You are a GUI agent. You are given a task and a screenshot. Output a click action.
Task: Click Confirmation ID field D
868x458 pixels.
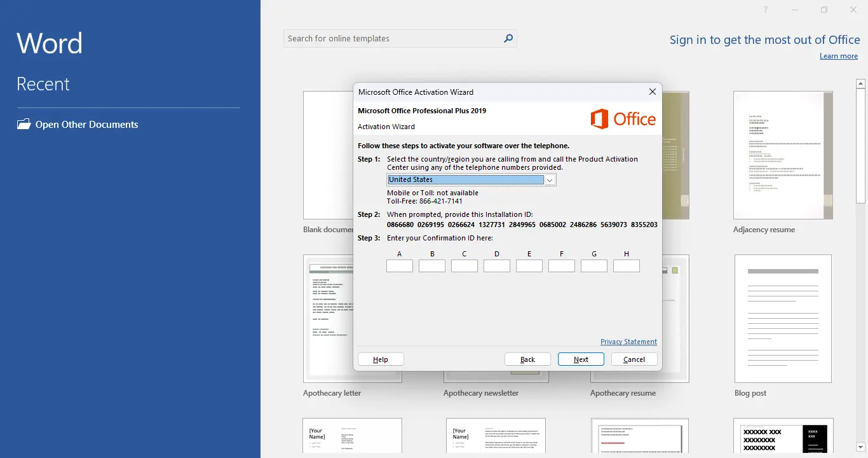(497, 266)
